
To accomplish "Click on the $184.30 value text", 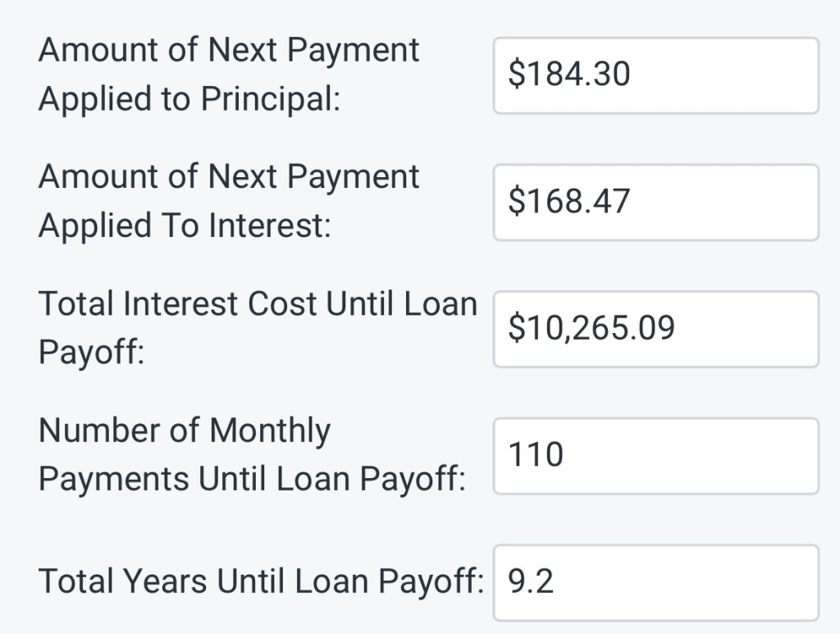I will coord(569,75).
